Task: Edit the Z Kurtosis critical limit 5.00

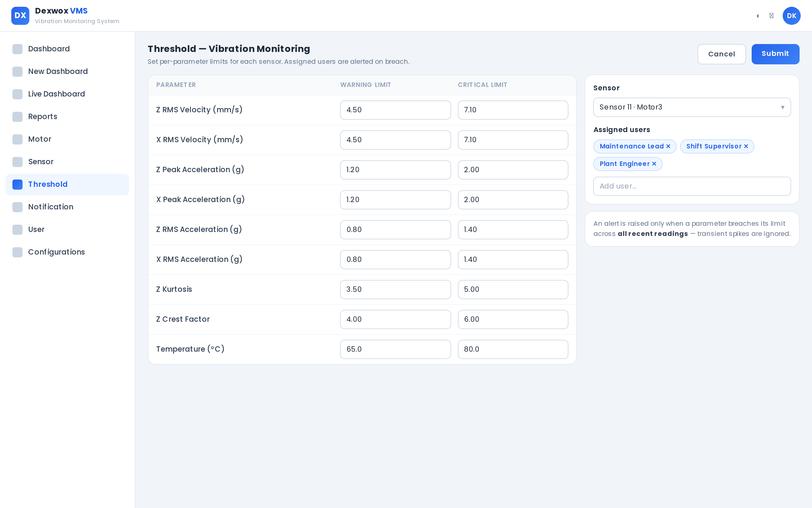Action: coord(513,289)
